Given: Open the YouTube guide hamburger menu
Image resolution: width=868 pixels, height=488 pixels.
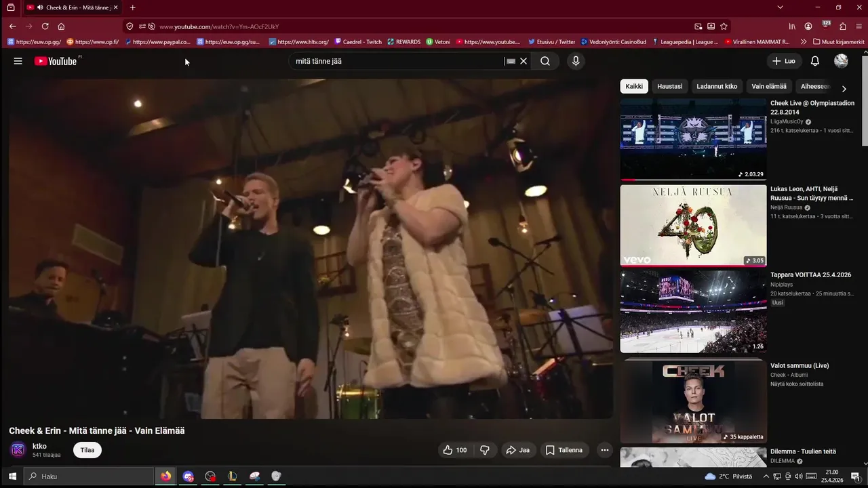Looking at the screenshot, I should click(x=18, y=61).
